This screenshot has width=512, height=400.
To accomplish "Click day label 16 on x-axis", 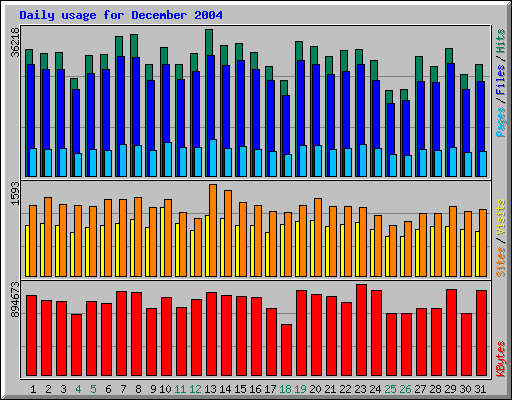I will coord(255,389).
